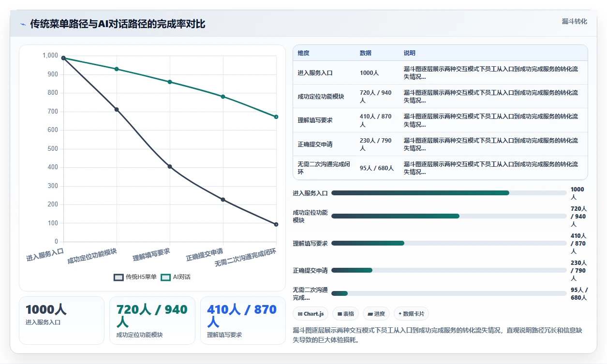Viewport: 607px width, 364px height.
Task: Click the 进度 chip
Action: click(376, 314)
